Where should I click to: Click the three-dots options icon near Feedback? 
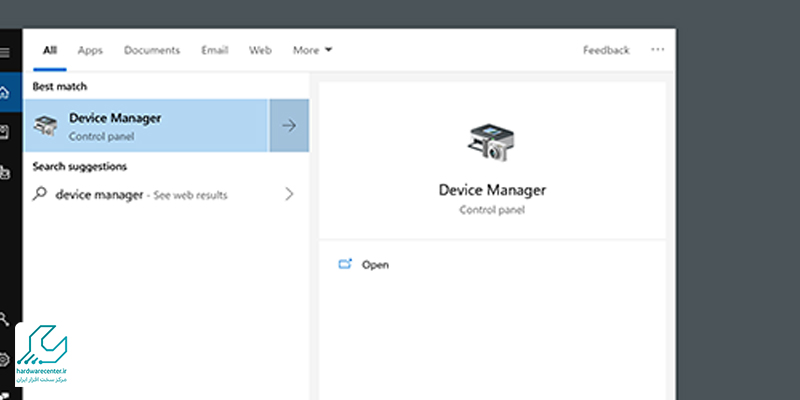pos(657,50)
